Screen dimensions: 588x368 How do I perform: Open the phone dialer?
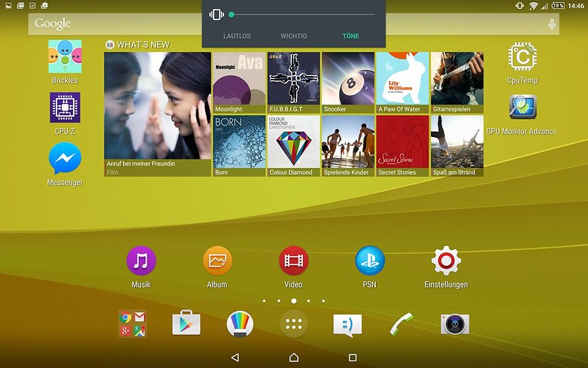pyautogui.click(x=402, y=324)
